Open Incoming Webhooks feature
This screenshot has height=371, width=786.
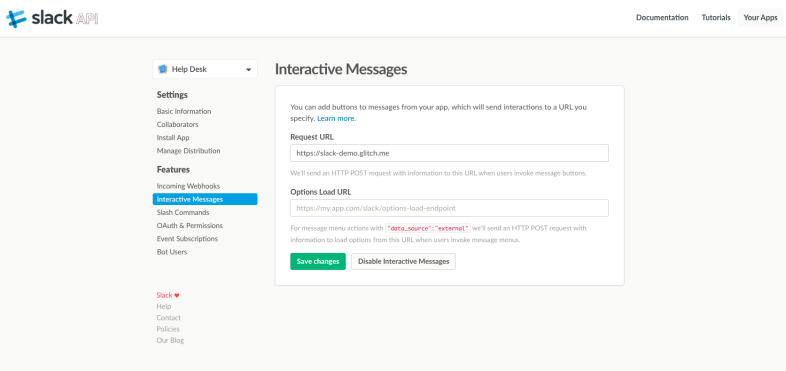pyautogui.click(x=188, y=186)
